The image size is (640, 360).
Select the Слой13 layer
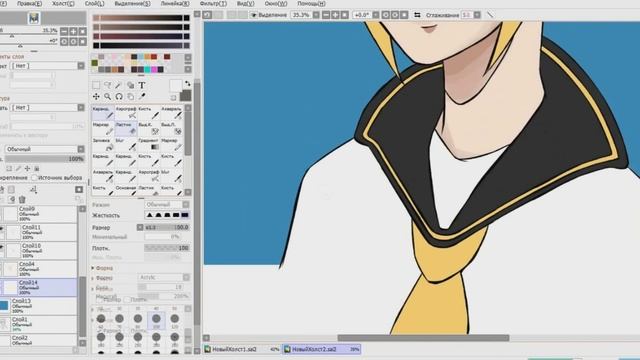tap(38, 306)
